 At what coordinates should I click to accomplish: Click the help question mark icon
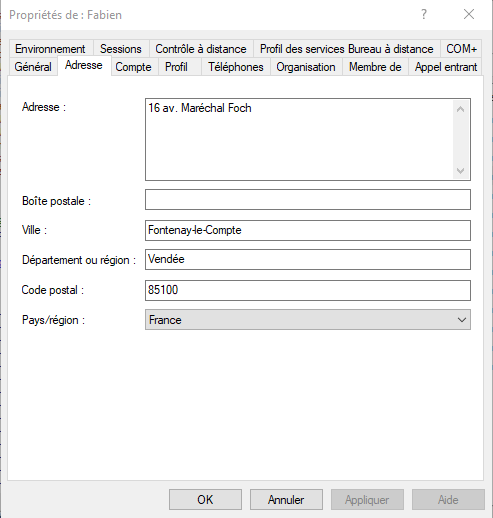424,14
